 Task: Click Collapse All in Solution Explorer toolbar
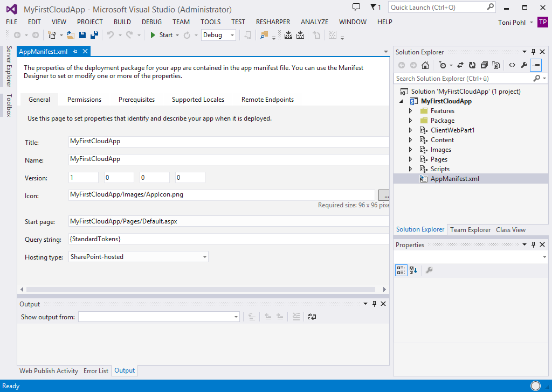pos(484,65)
